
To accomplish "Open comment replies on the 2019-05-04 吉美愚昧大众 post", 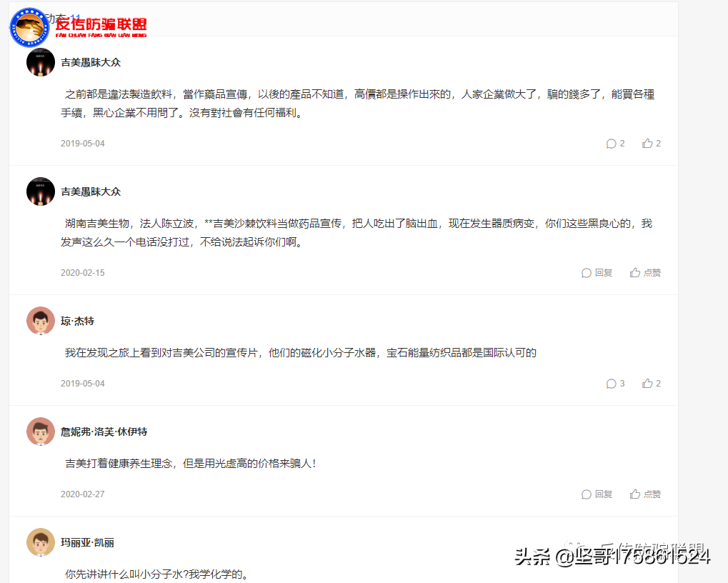I will coord(615,144).
